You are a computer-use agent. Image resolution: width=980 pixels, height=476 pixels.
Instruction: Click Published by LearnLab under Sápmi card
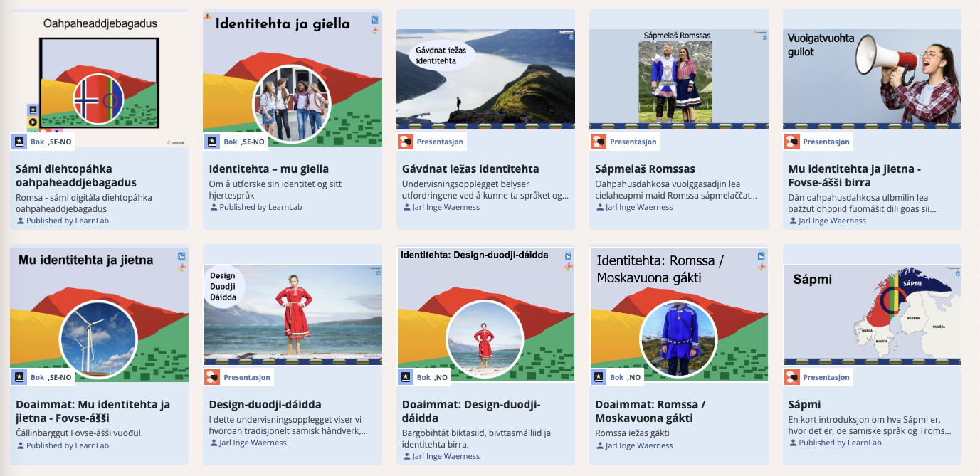(x=840, y=443)
